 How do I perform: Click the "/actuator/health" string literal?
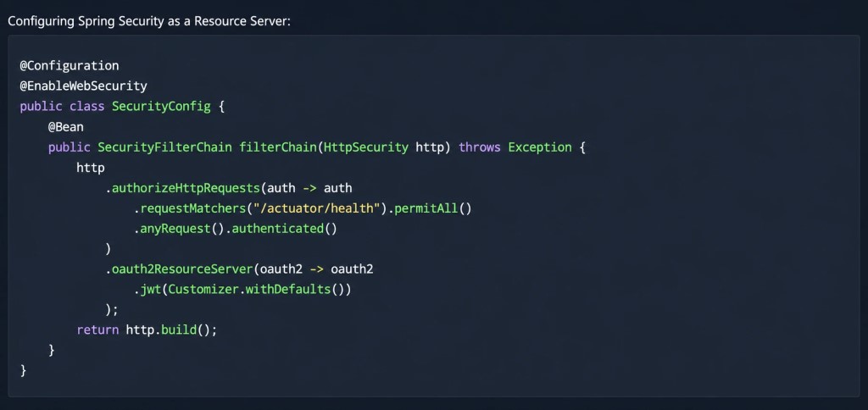click(x=317, y=208)
